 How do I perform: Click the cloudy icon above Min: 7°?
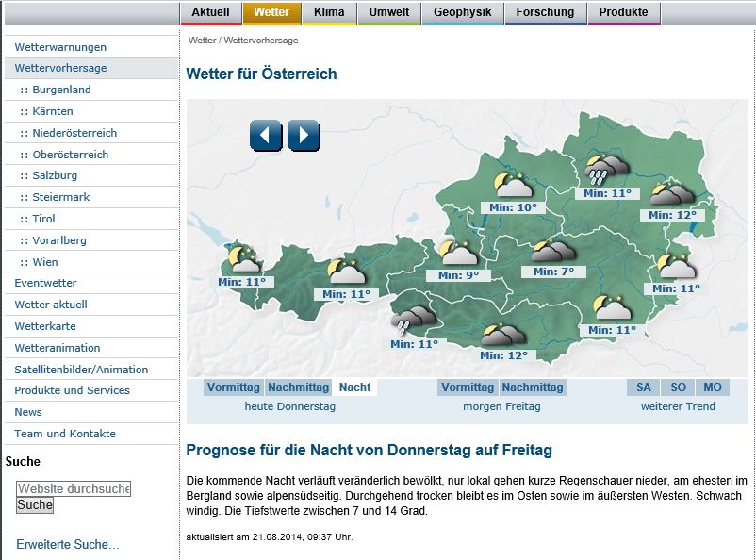pyautogui.click(x=553, y=251)
